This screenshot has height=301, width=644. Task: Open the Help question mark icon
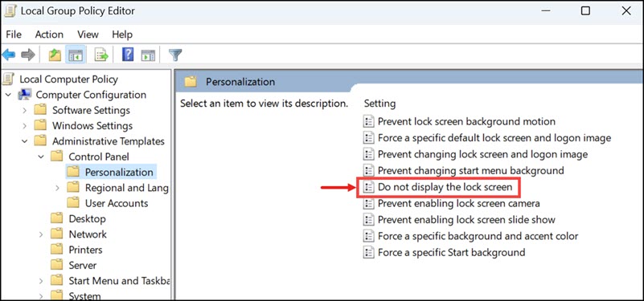pyautogui.click(x=128, y=55)
